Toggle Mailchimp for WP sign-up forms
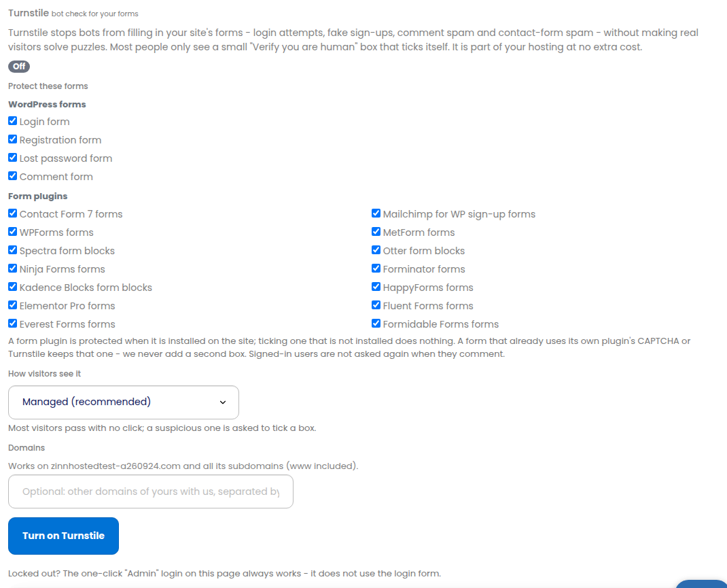This screenshot has width=727, height=588. [x=376, y=213]
